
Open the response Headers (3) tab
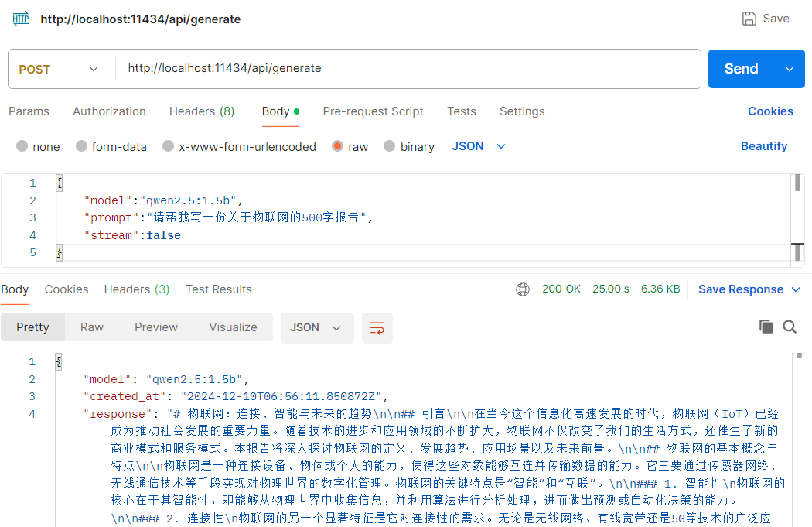137,289
